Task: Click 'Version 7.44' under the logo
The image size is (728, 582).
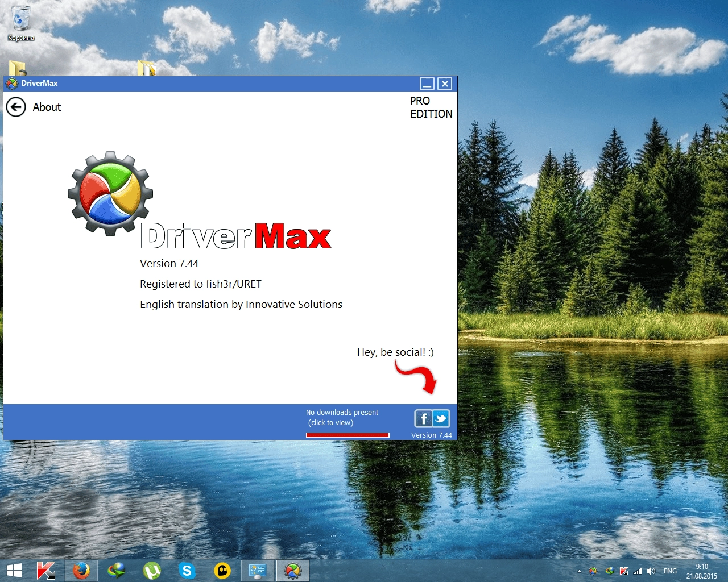Action: 169,264
